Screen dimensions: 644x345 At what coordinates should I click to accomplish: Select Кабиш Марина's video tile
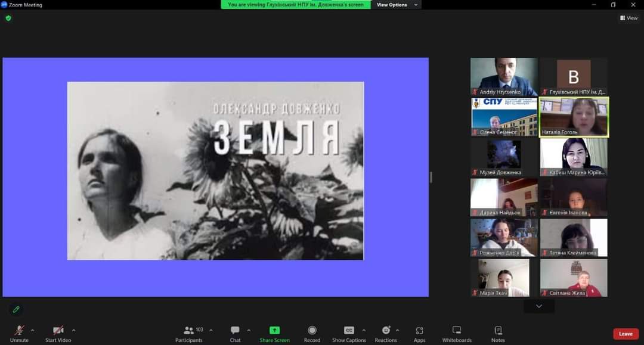click(x=574, y=157)
